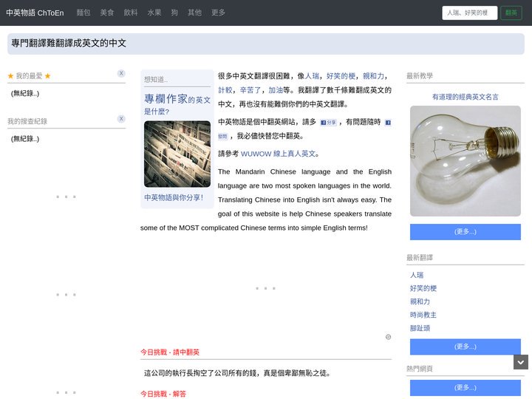Open 好笑的梗 link in the intro paragraph
The height and width of the screenshot is (399, 532).
341,76
